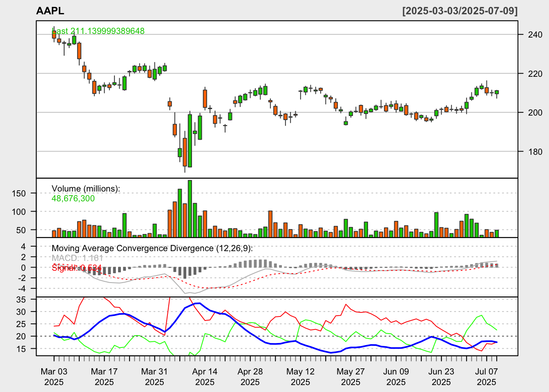
Task: Click the date range label 2025-03-03/2025-07-09
Action: [460, 11]
